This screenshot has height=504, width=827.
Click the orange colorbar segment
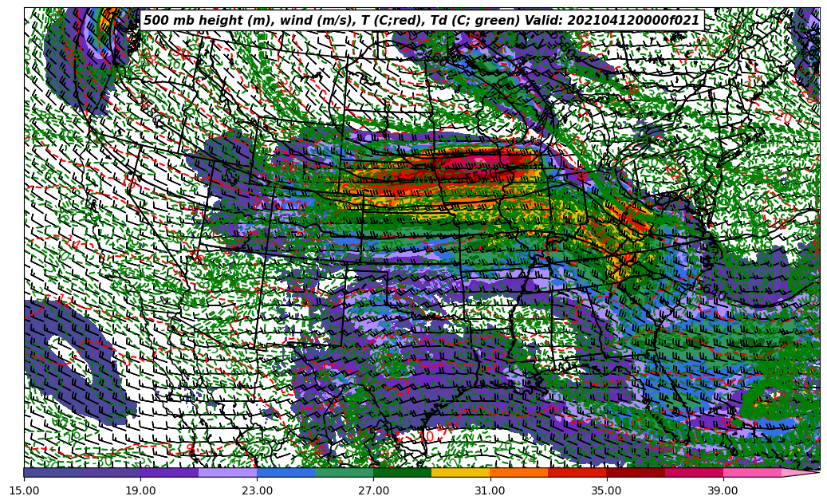(x=518, y=472)
